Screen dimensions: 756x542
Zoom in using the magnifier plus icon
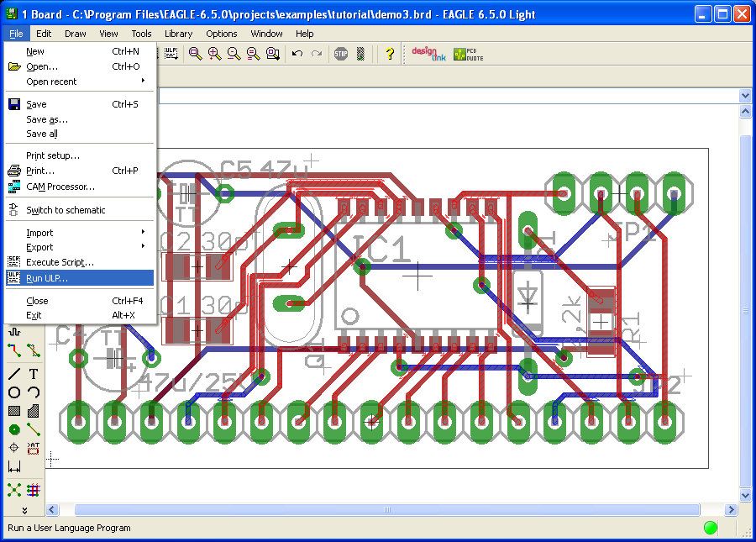click(214, 54)
